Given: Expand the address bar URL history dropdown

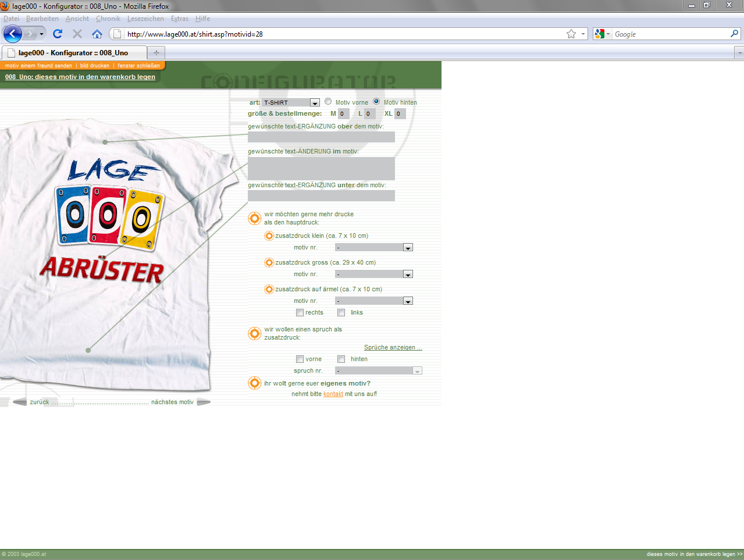Looking at the screenshot, I should 583,34.
